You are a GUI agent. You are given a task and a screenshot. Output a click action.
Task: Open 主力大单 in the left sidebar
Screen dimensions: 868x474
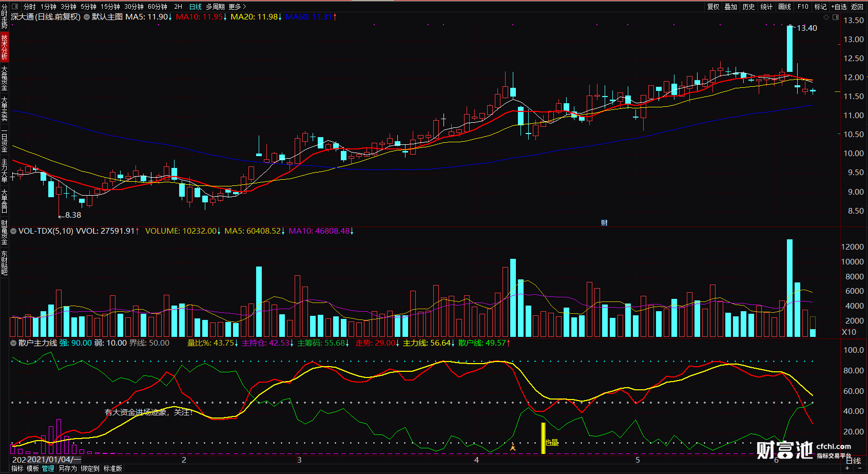[4, 170]
